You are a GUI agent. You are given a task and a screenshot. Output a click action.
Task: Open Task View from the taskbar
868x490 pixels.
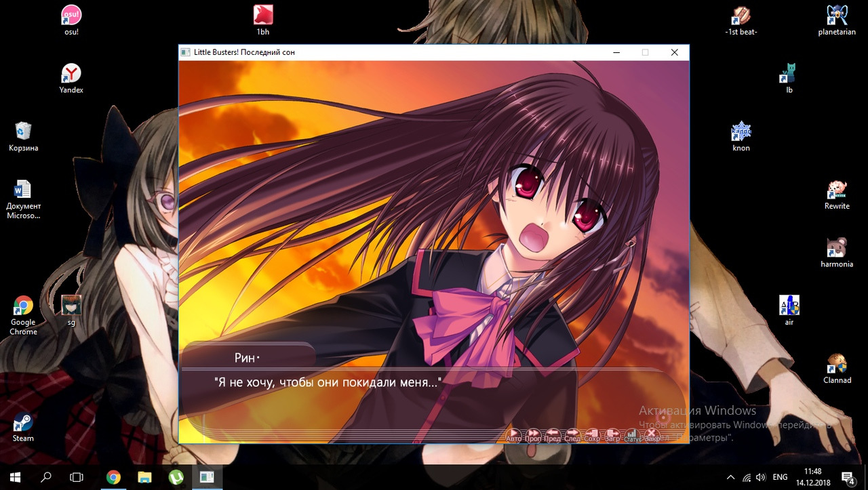pos(77,477)
